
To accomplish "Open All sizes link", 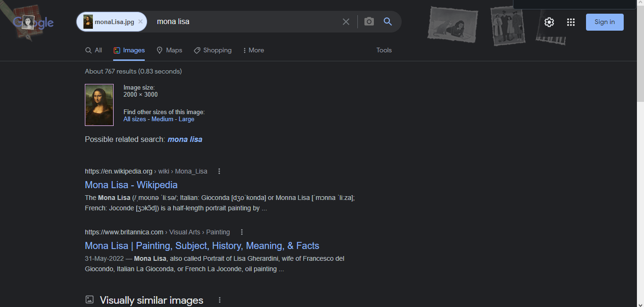I will click(135, 119).
